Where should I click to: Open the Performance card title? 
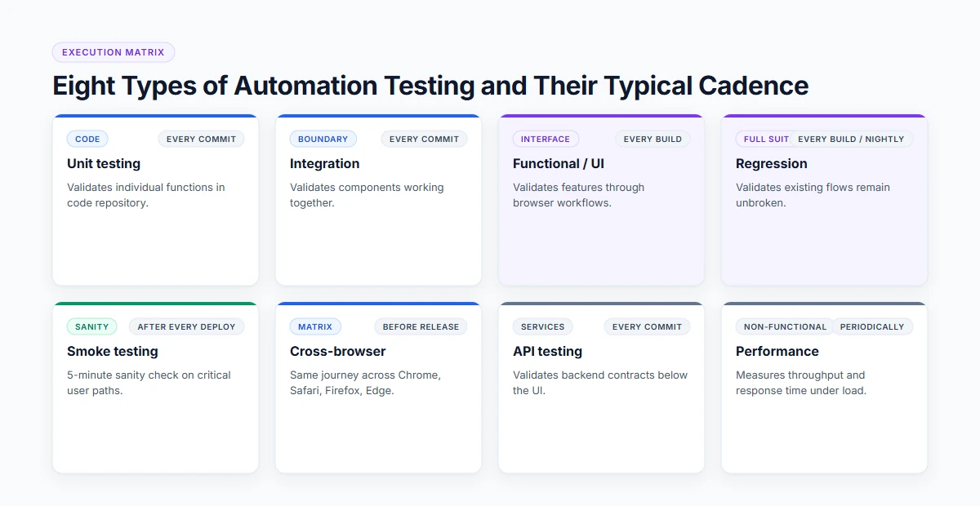coord(777,351)
